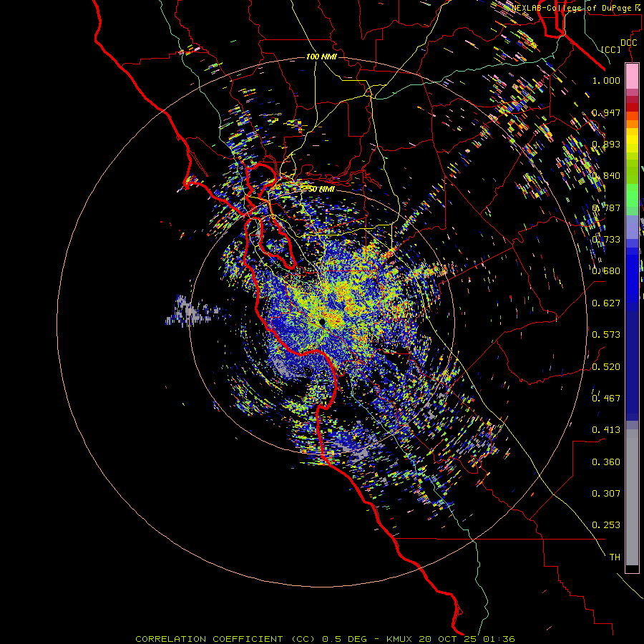Click the "50 NMI" range ring label
Image resolution: width=644 pixels, height=644 pixels.
click(x=321, y=190)
